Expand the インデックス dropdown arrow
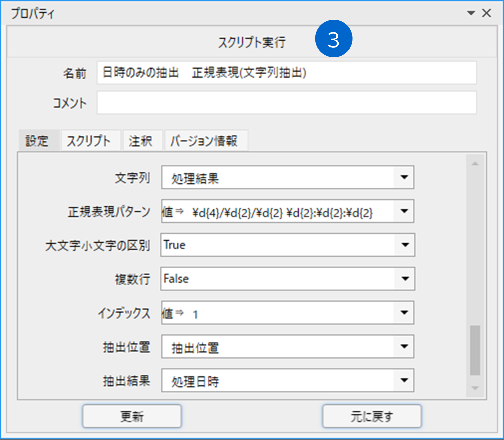 404,313
